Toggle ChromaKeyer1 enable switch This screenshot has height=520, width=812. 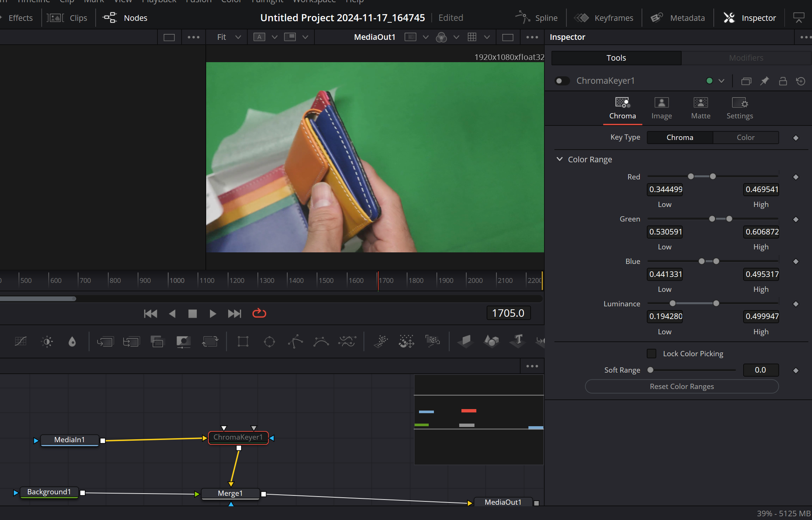coord(562,81)
